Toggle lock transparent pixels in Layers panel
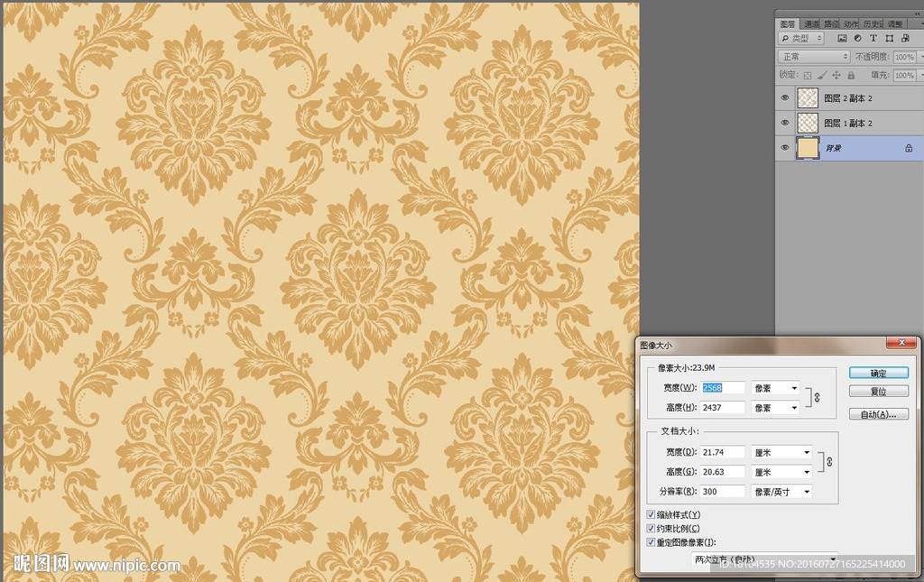 [808, 76]
